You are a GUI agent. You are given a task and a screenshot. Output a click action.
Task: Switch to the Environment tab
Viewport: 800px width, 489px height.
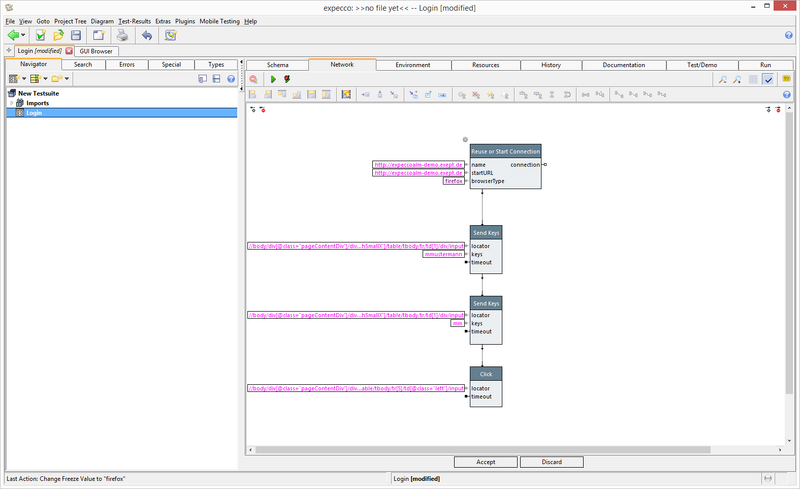click(x=413, y=65)
